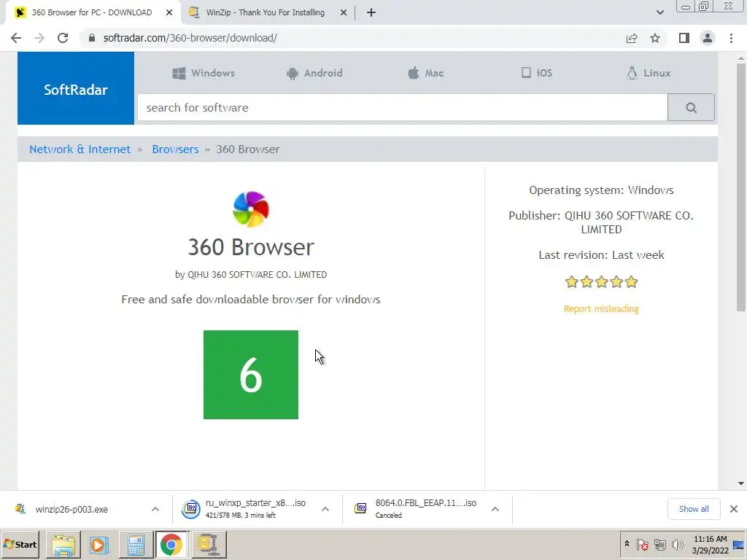747x560 pixels.
Task: Click the site lock icon in address bar
Action: pos(92,38)
